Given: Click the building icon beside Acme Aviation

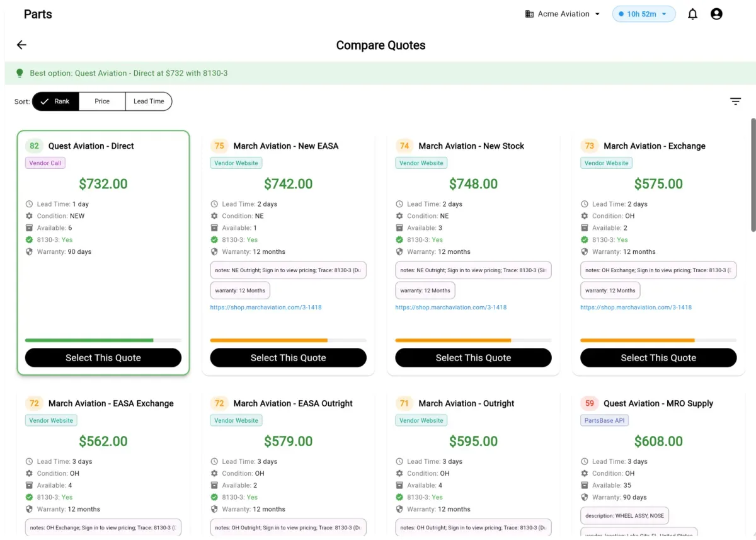Looking at the screenshot, I should (529, 14).
